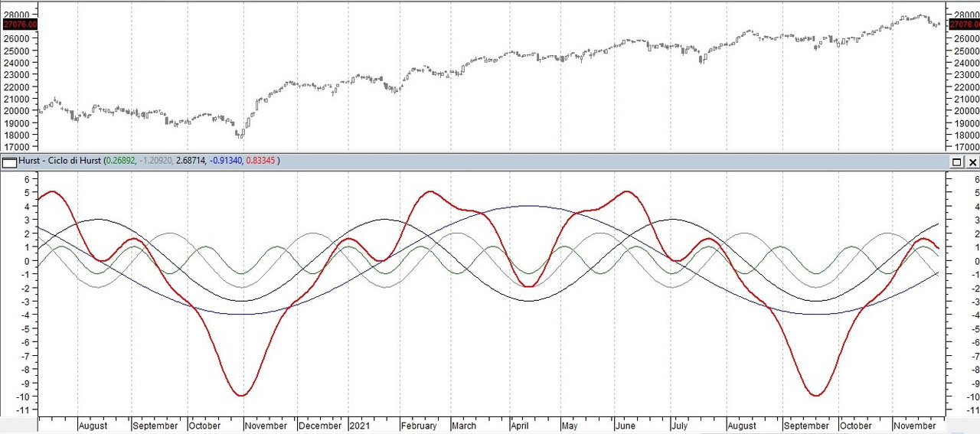Viewport: 980px width, 434px height.
Task: Click the December label on time axis
Action: 321,426
